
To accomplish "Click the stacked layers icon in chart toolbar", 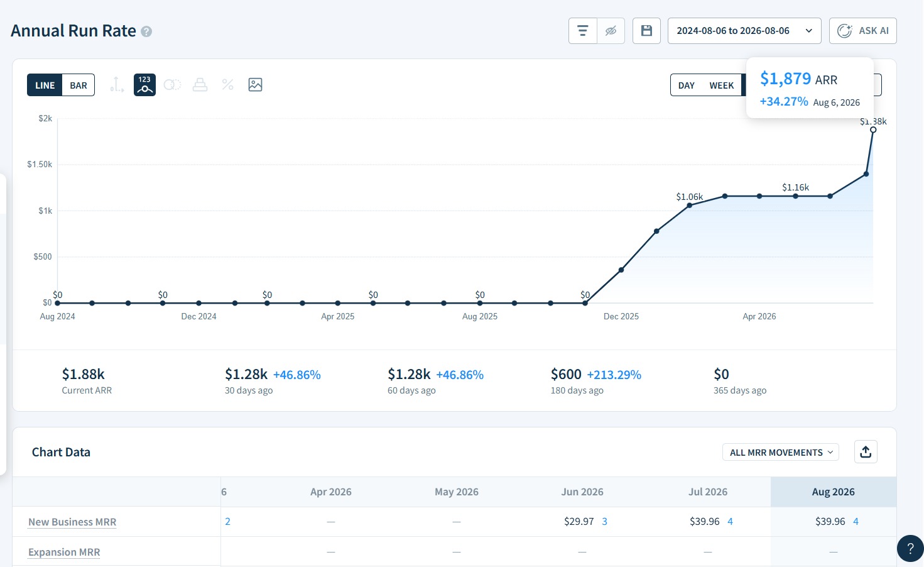I will [x=200, y=85].
